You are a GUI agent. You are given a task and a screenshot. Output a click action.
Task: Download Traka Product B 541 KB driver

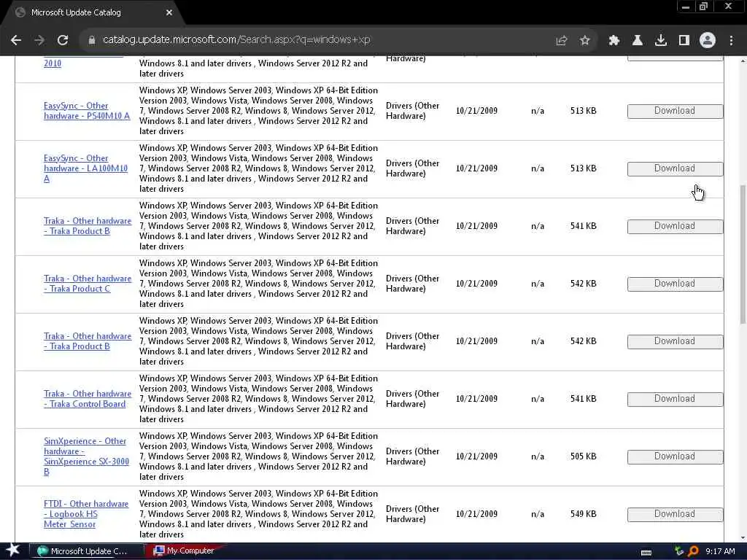[675, 226]
